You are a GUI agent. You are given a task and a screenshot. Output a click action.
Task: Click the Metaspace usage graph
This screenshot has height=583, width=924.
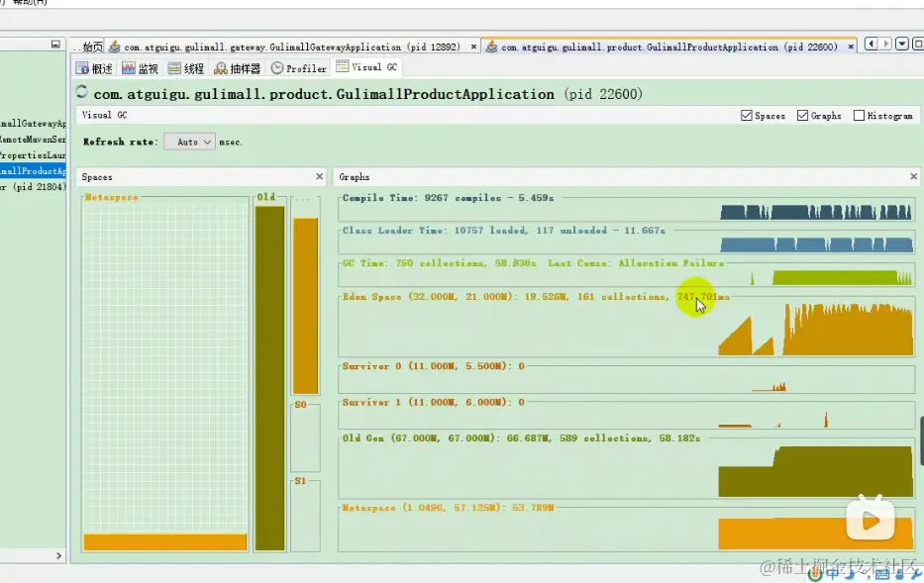click(x=627, y=529)
